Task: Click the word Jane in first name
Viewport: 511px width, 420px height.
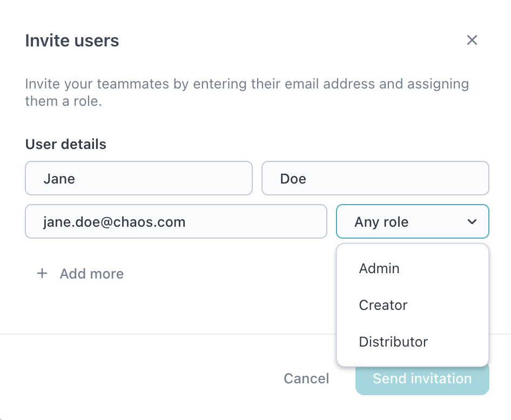Action: [59, 179]
